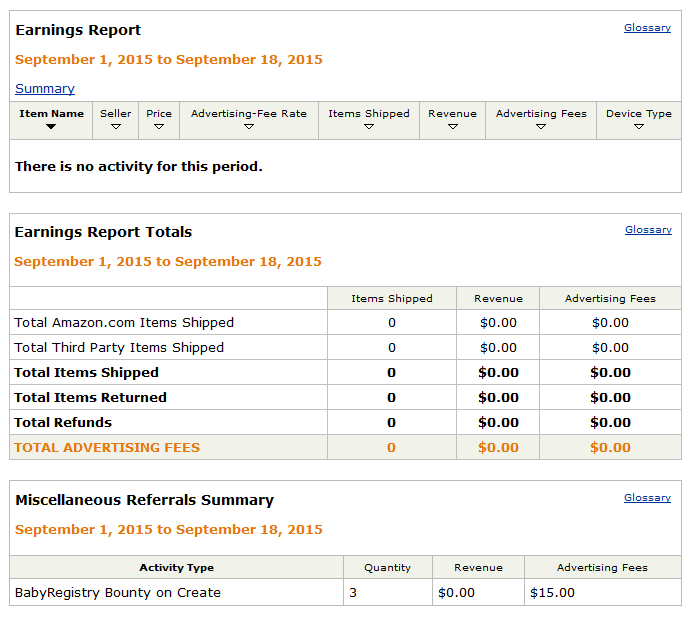Click Advertising Fees sort arrow in Earnings Report
This screenshot has width=692, height=621.
(x=541, y=127)
